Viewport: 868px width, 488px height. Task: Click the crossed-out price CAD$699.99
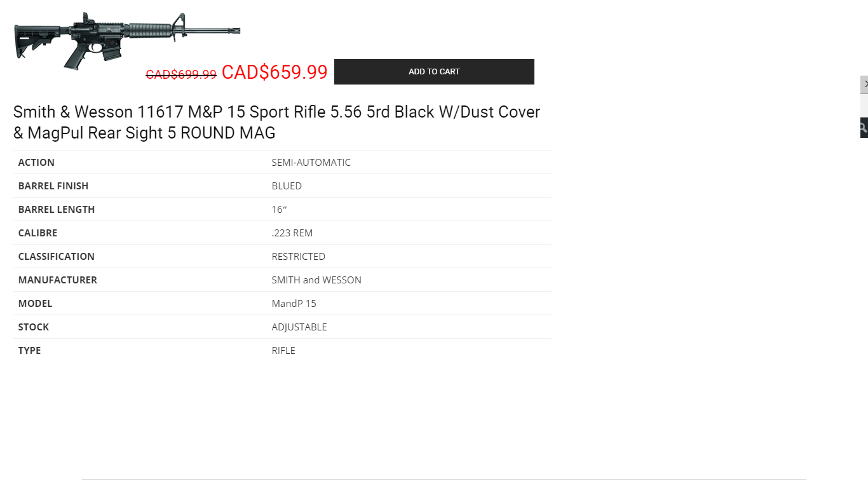coord(181,74)
